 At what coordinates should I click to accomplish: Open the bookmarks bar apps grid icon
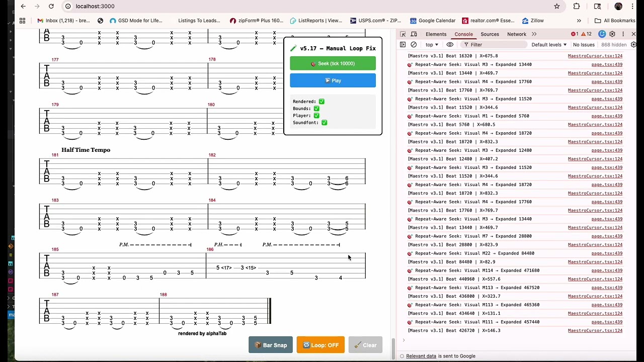tap(22, 21)
